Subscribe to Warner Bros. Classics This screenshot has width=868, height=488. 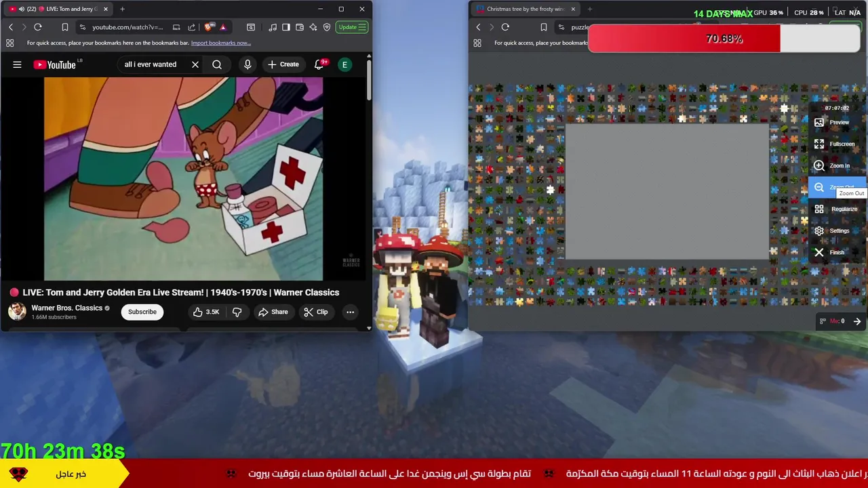142,312
